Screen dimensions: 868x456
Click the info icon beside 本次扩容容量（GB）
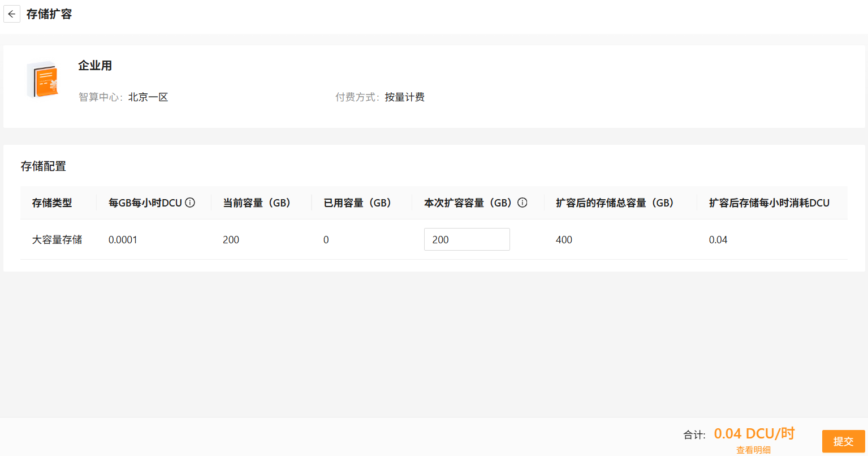pyautogui.click(x=522, y=203)
